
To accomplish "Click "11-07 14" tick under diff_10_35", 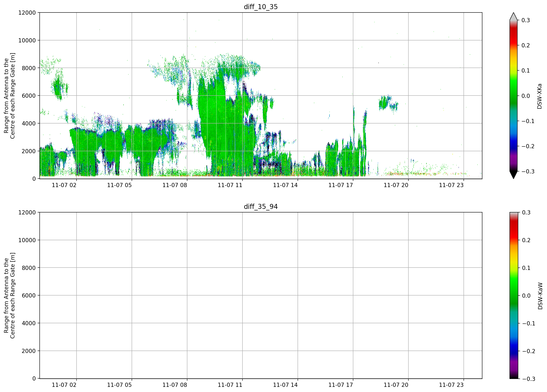I will (285, 185).
